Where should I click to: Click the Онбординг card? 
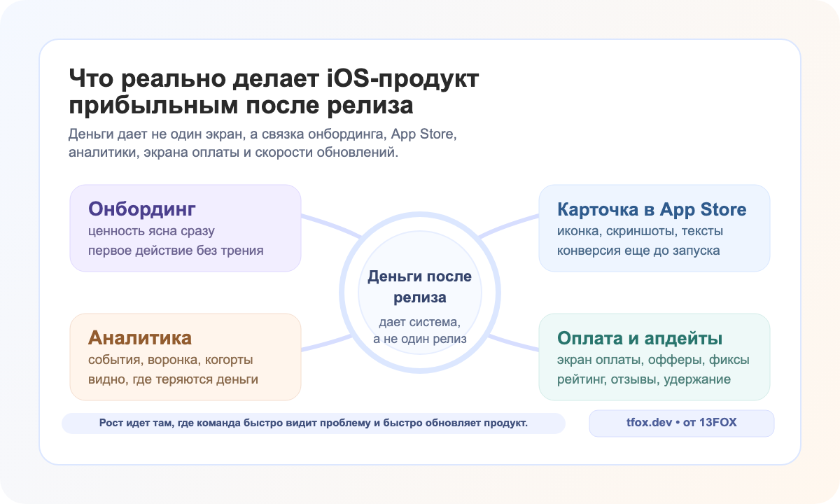tap(185, 227)
